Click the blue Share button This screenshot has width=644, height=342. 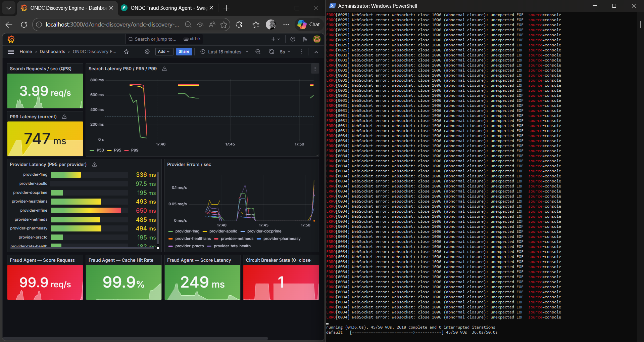pyautogui.click(x=184, y=52)
